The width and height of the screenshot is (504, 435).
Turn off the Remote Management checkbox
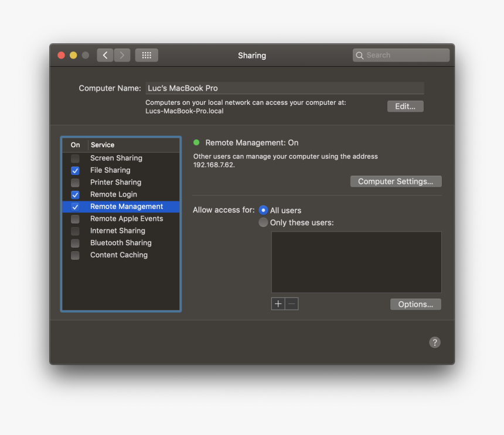(75, 207)
